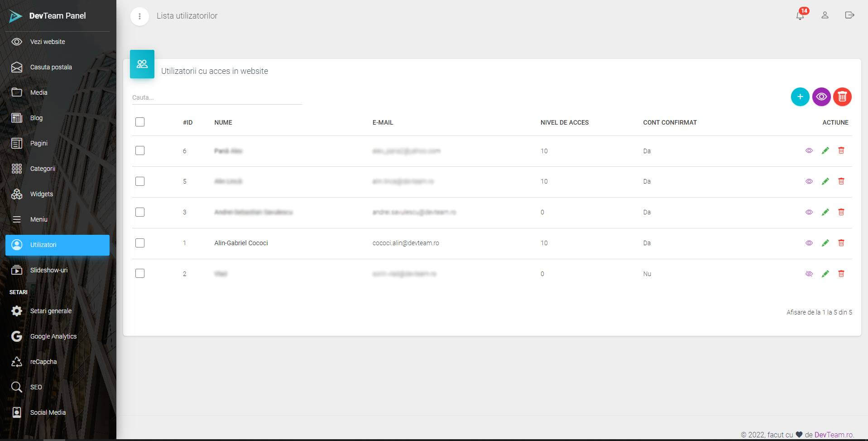868x441 pixels.
Task: Click the DevTeam.ro footer link
Action: click(x=834, y=435)
